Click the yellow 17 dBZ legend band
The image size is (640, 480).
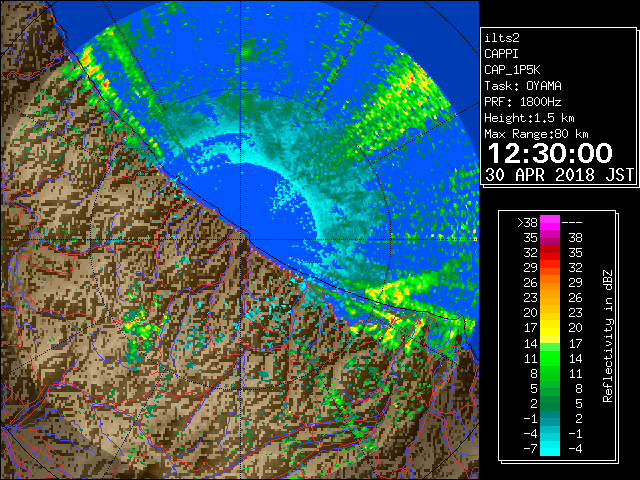(x=550, y=328)
